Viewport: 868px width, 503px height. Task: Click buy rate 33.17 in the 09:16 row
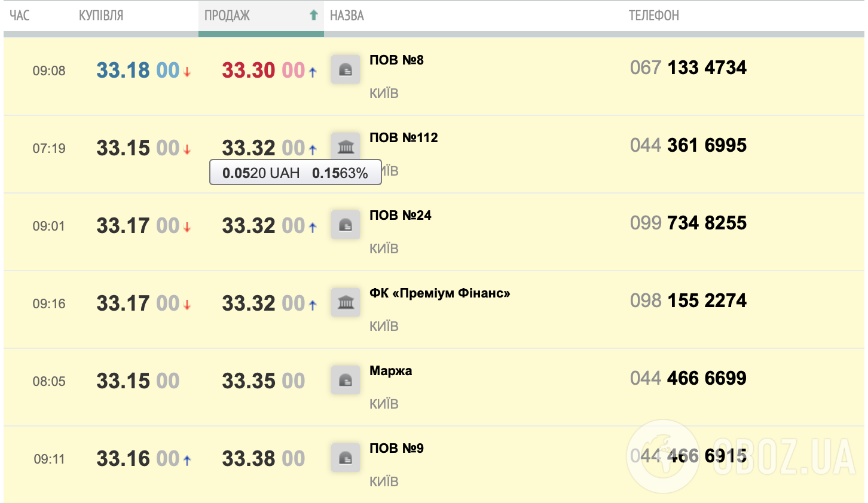pyautogui.click(x=137, y=303)
